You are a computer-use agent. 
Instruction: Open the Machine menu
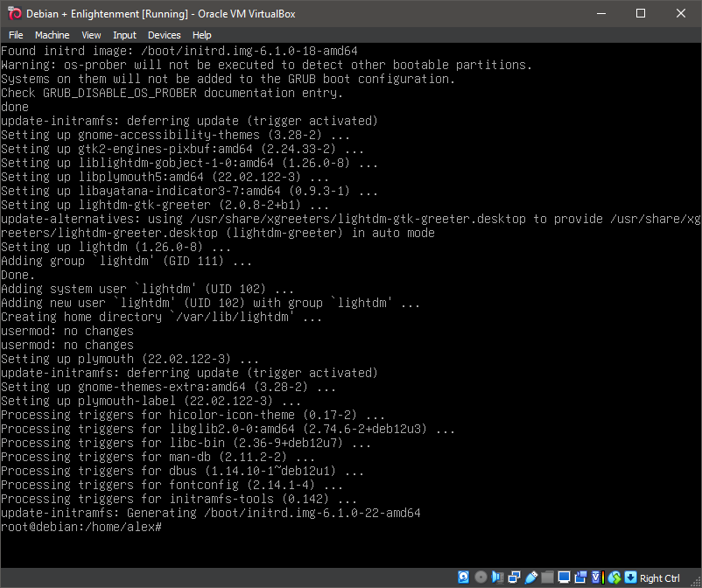coord(52,35)
